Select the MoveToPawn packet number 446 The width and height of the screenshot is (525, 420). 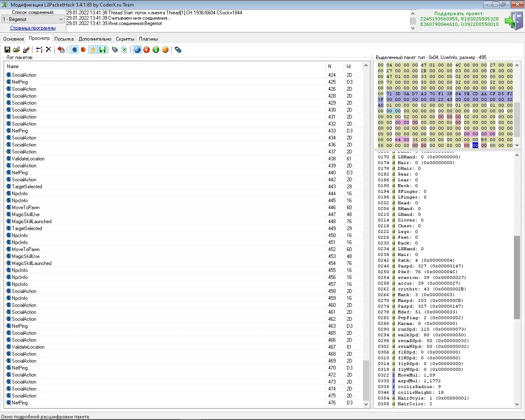(x=184, y=208)
